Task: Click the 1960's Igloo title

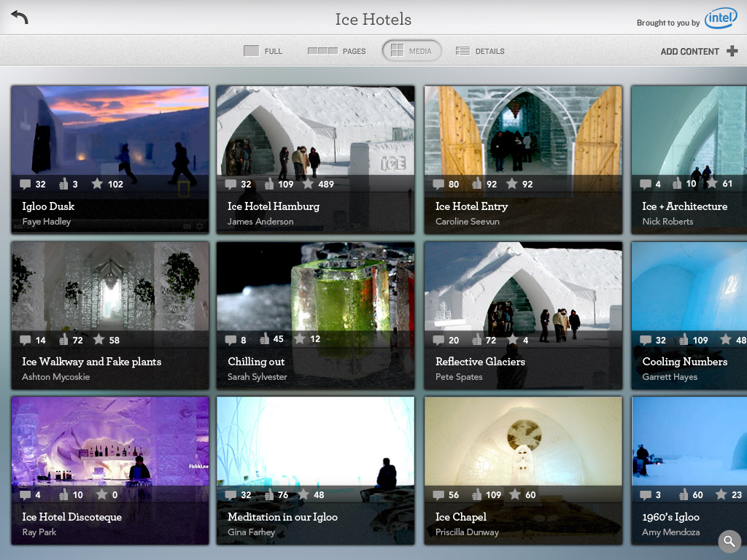Action: [x=671, y=517]
